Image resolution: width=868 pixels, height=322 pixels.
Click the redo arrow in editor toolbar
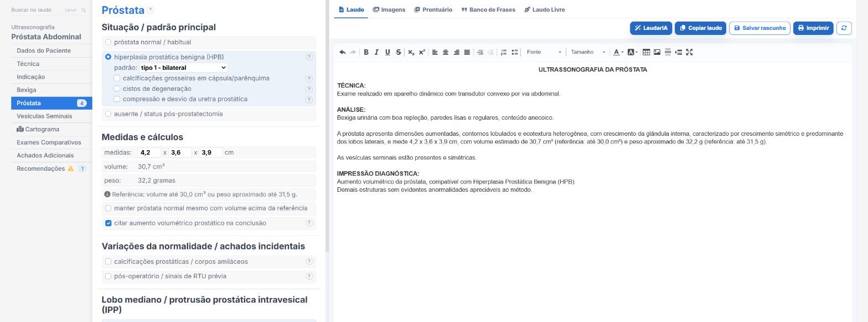pyautogui.click(x=353, y=52)
